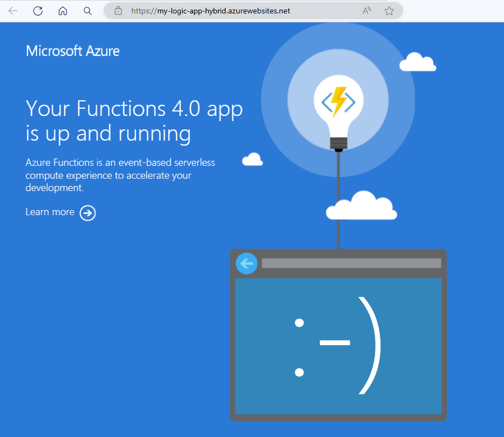Click the small cloud left of the bulb
Image resolution: width=504 pixels, height=437 pixels.
[252, 159]
